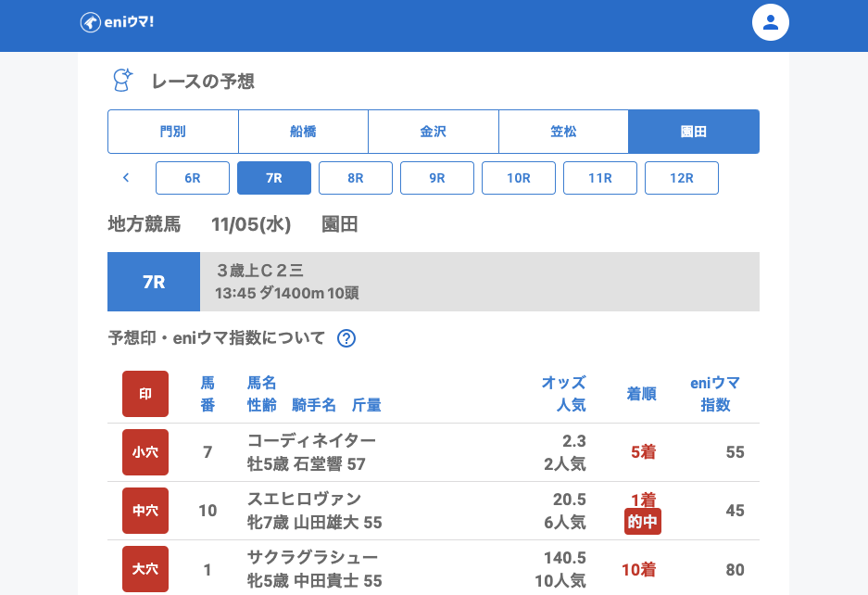Image resolution: width=868 pixels, height=595 pixels.
Task: Open horse name スエヒロヴァン
Action: [304, 499]
